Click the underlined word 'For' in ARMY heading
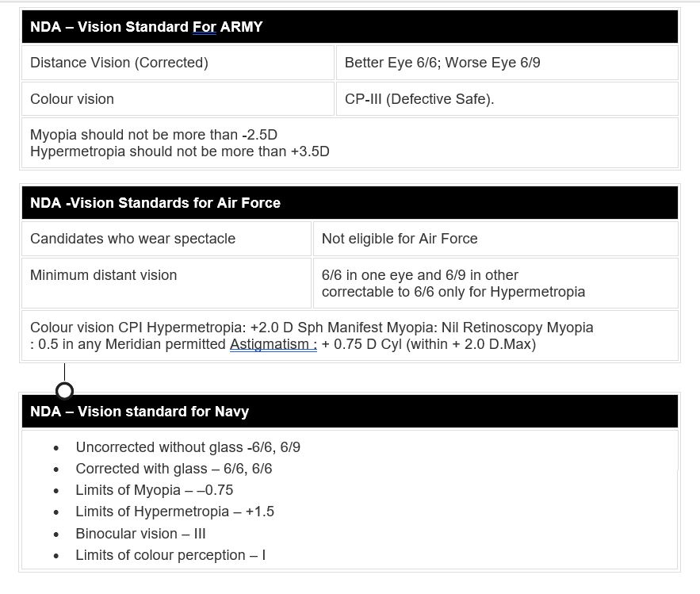 coord(205,27)
